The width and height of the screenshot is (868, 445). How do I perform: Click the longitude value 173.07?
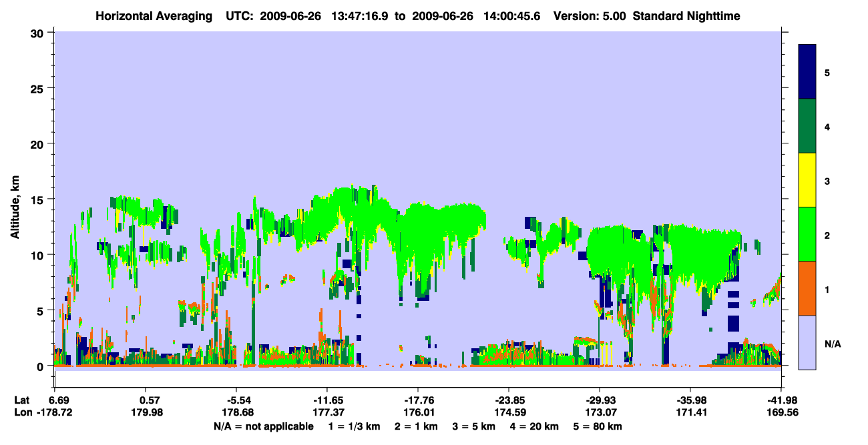[602, 413]
